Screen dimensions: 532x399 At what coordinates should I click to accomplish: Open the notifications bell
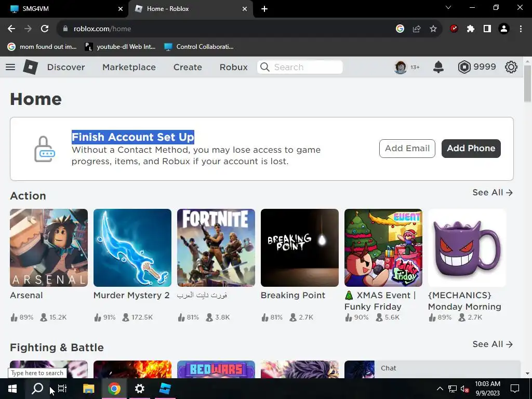pos(438,67)
